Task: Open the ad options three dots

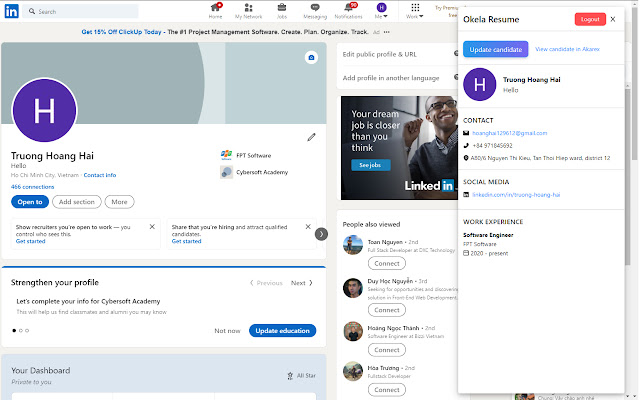Action: click(387, 32)
